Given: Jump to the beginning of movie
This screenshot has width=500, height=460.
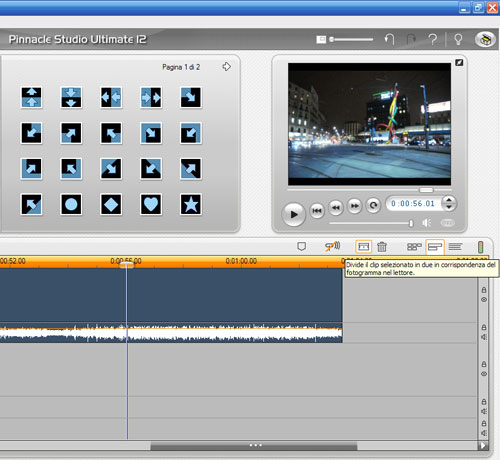Looking at the screenshot, I should (x=317, y=211).
